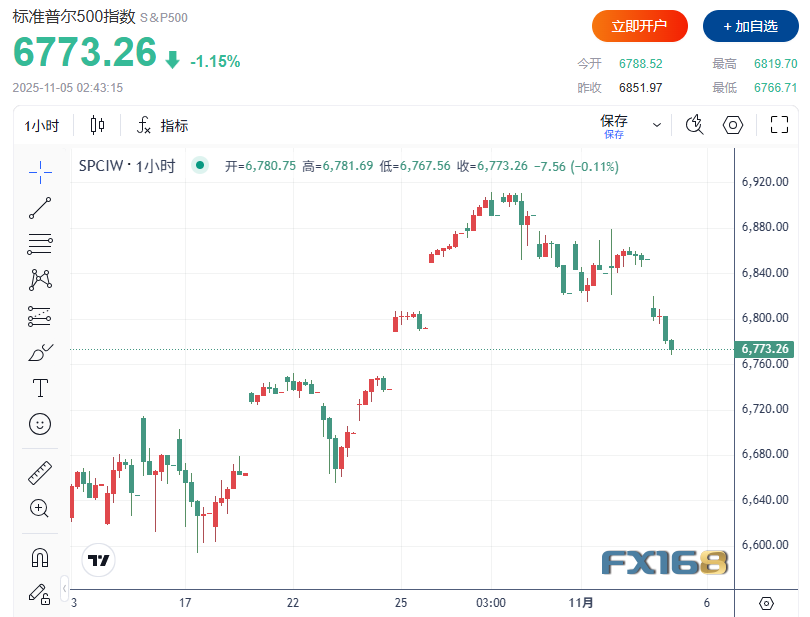Select the ruler measure tool
The image size is (810, 617).
40,472
